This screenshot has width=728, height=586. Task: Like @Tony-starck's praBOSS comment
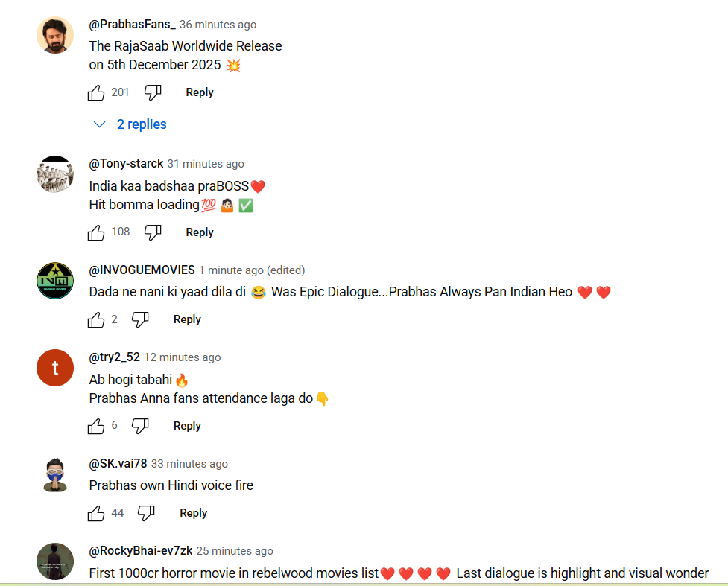96,232
